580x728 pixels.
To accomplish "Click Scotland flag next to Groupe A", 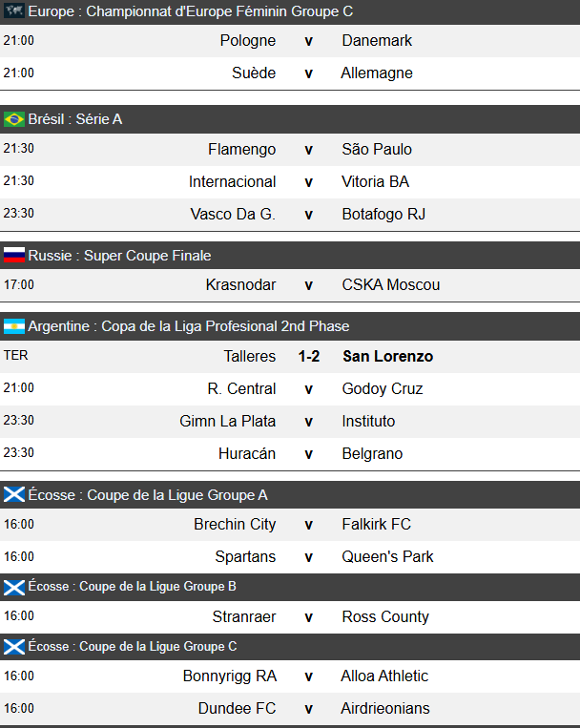I will tap(13, 494).
